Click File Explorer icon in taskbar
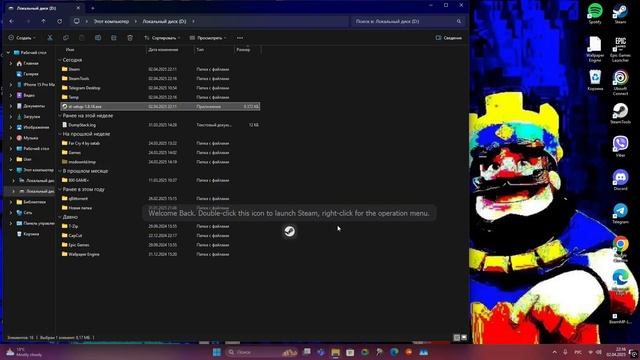This screenshot has height=360, width=640. tap(336, 352)
